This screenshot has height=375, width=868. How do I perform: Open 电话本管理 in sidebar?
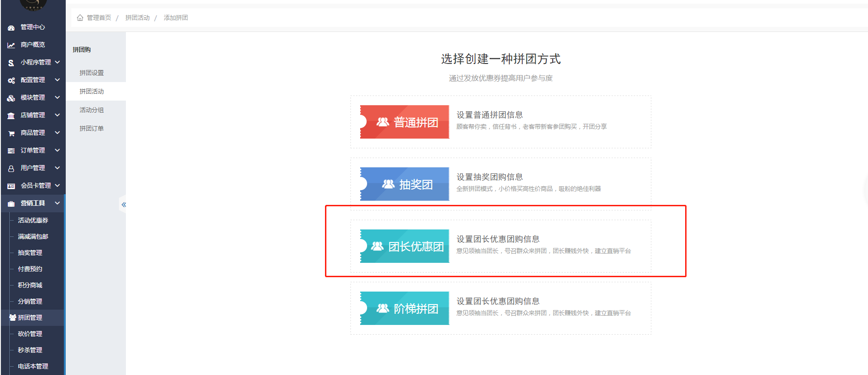click(33, 366)
